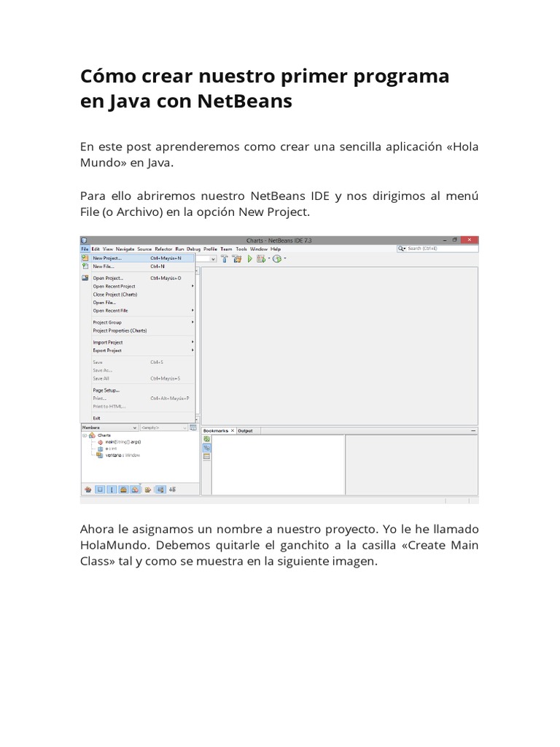560x747 pixels.
Task: Click the Debug Project toolbar icon
Action: click(260, 259)
